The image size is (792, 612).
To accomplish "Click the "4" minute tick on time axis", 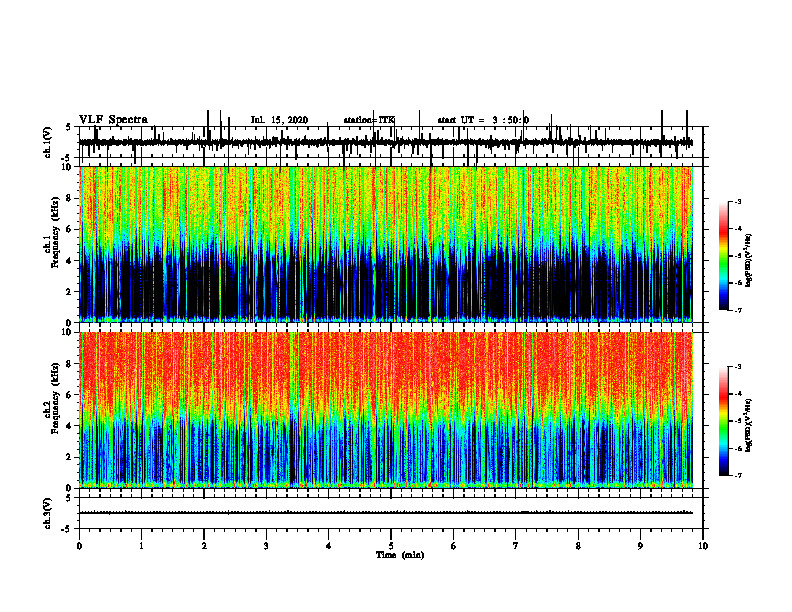I will 329,546.
